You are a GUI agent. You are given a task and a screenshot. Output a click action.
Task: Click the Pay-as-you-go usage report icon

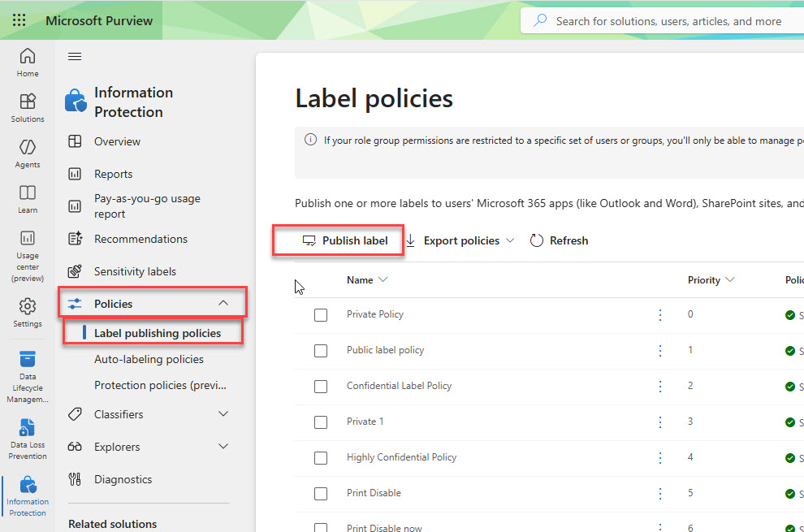coord(75,206)
